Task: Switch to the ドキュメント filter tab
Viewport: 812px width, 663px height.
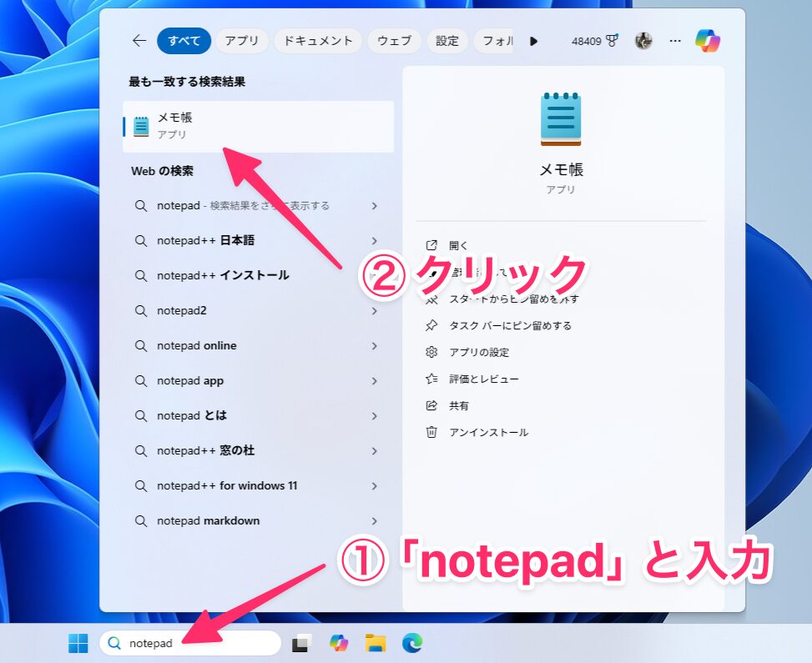Action: pos(318,40)
